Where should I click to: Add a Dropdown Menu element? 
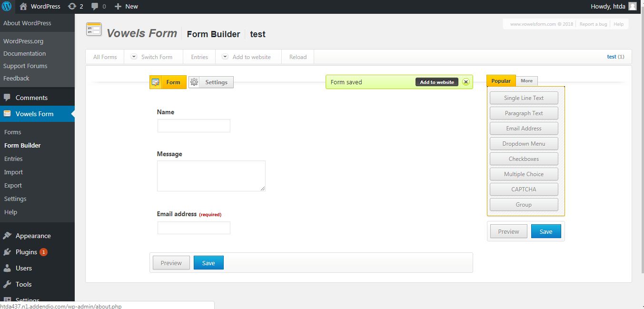click(x=524, y=144)
